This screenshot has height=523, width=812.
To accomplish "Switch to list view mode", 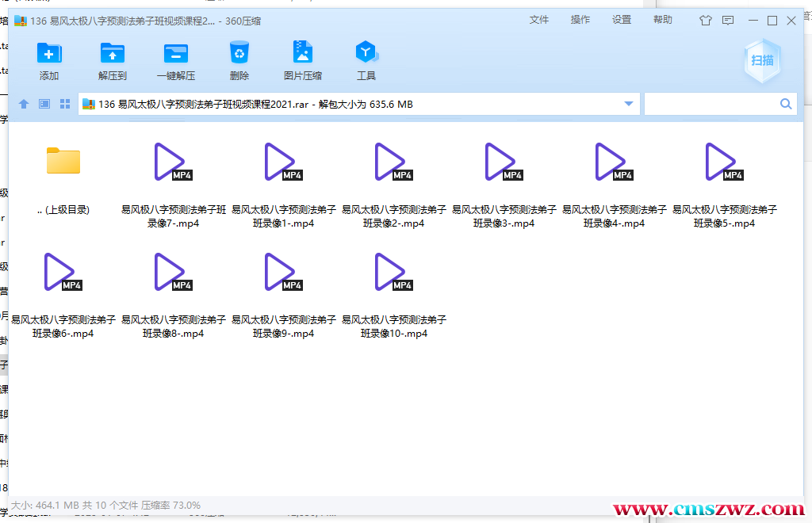I will point(44,103).
